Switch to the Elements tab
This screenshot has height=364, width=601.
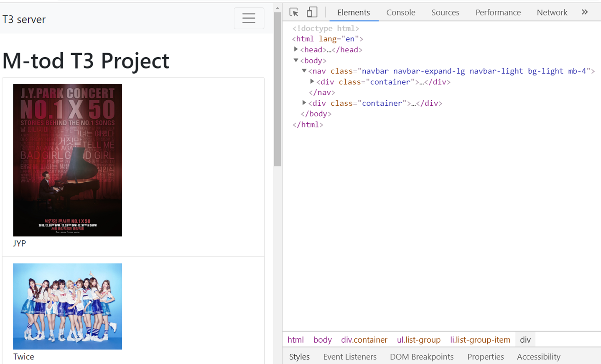click(x=354, y=13)
